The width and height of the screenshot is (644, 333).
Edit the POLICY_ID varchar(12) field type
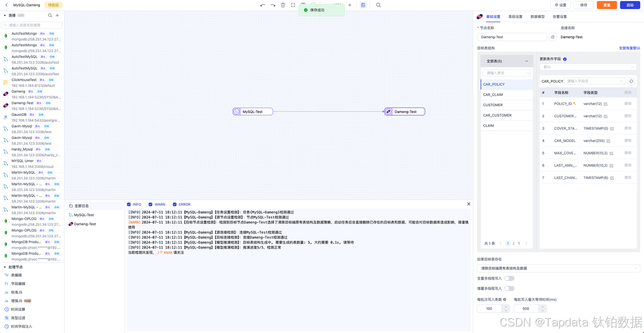pyautogui.click(x=606, y=104)
